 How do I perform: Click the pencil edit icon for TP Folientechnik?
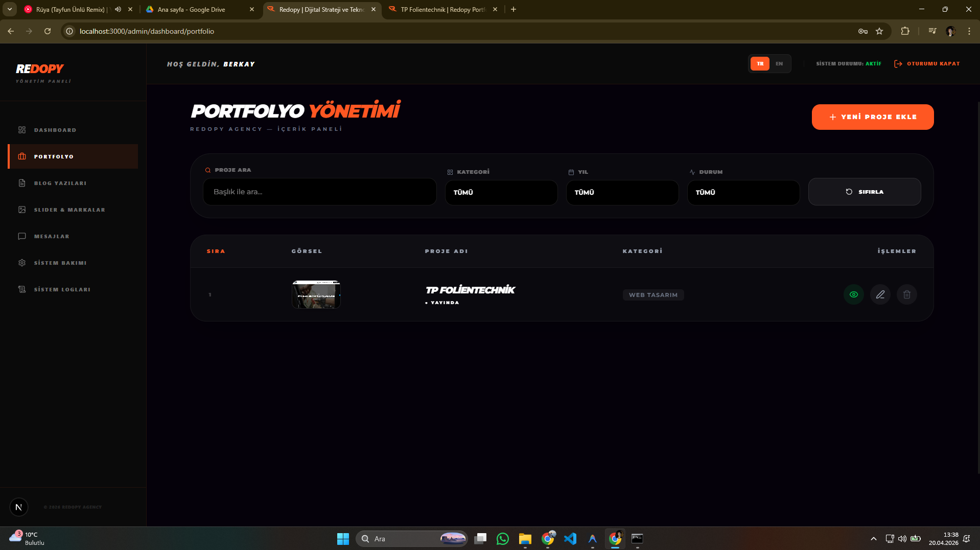tap(880, 294)
